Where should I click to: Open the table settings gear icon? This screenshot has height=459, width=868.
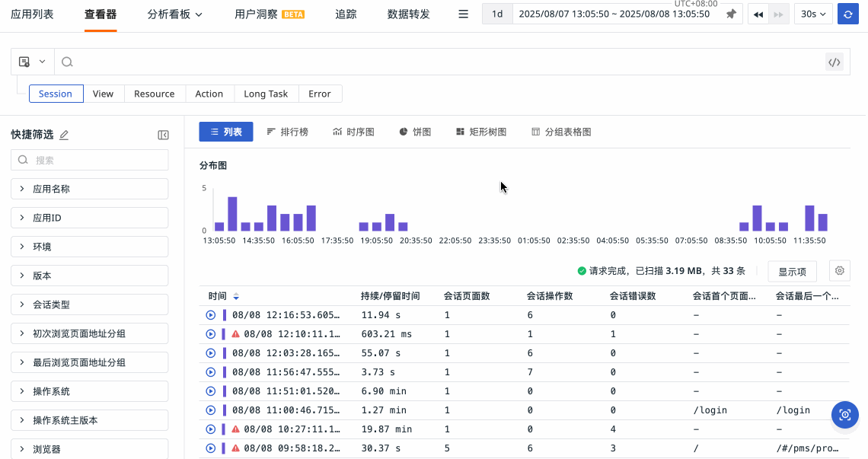[x=840, y=270]
